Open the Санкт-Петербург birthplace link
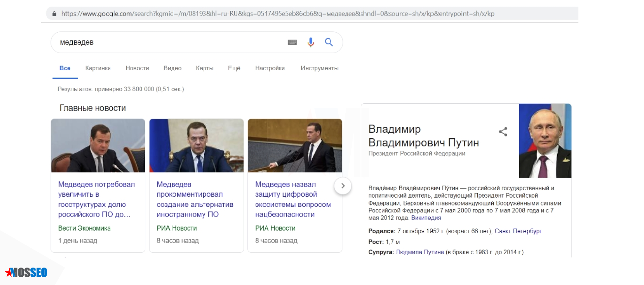 (518, 231)
